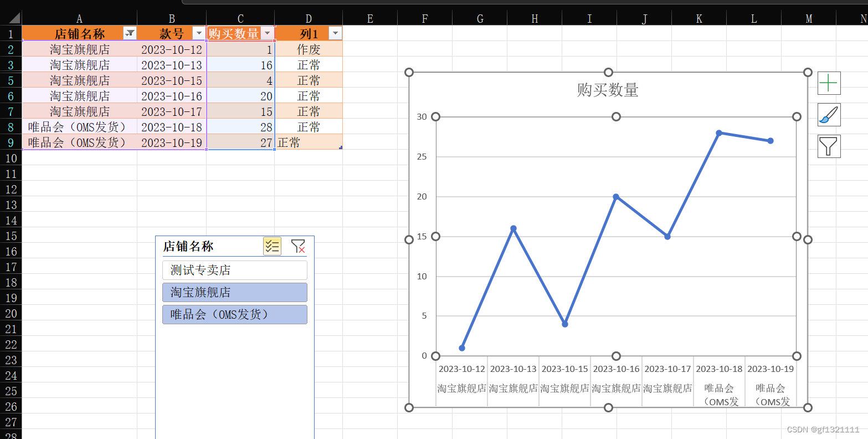This screenshot has width=868, height=439.
Task: Click the chart data point at 4
Action: 565,324
